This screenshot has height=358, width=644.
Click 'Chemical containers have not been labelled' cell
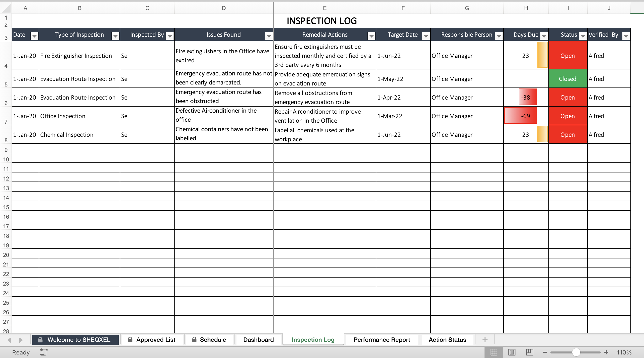(224, 135)
